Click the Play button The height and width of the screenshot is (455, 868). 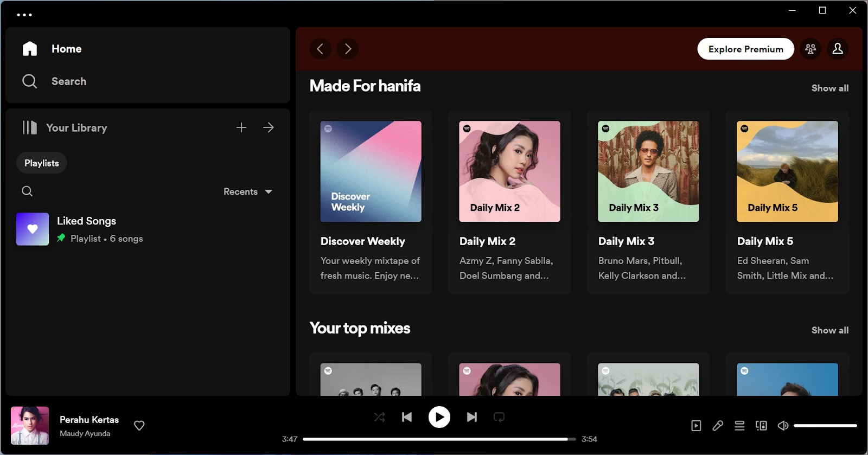click(439, 417)
